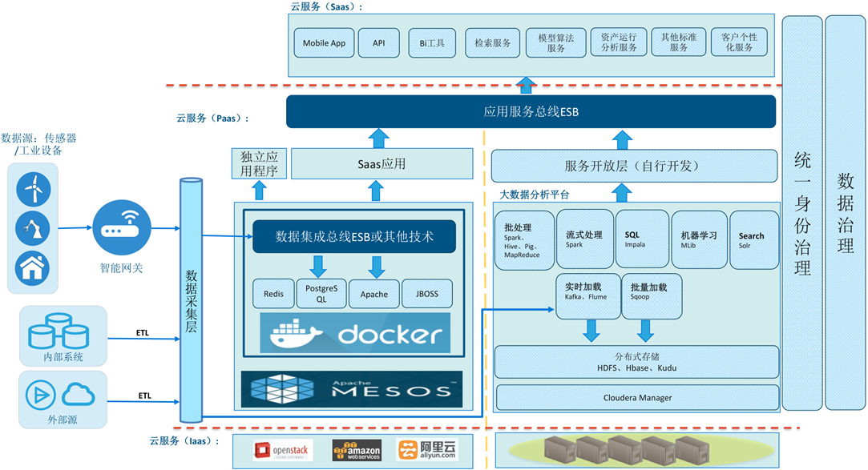Click the ETL label beside 内部系统
Viewport: 868px width, 470px height.
tap(143, 333)
